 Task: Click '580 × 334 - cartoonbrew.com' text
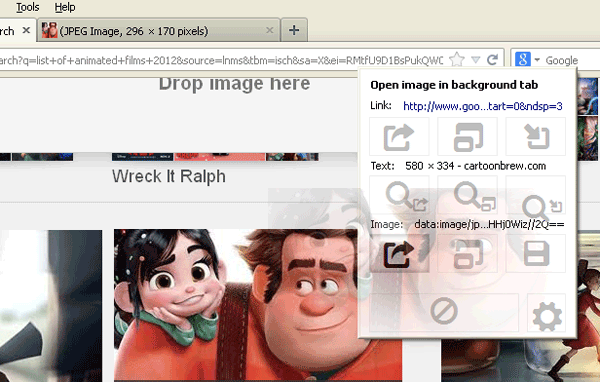(476, 166)
